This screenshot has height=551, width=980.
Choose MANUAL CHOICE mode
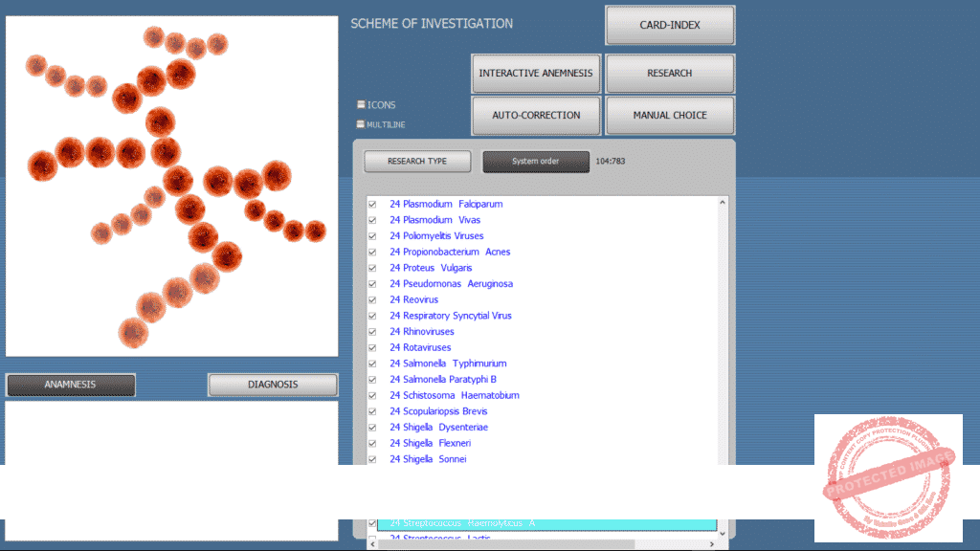pyautogui.click(x=670, y=116)
